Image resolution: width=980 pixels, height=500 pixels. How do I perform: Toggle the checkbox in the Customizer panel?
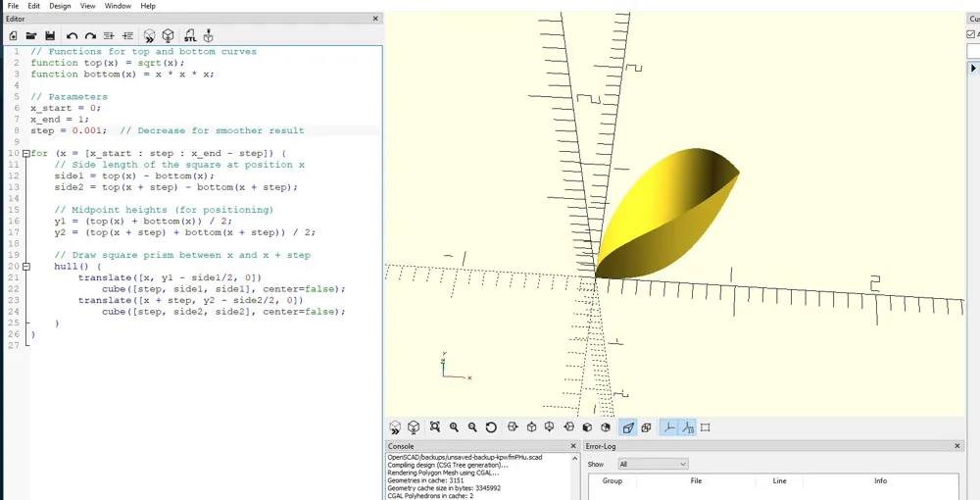[970, 34]
